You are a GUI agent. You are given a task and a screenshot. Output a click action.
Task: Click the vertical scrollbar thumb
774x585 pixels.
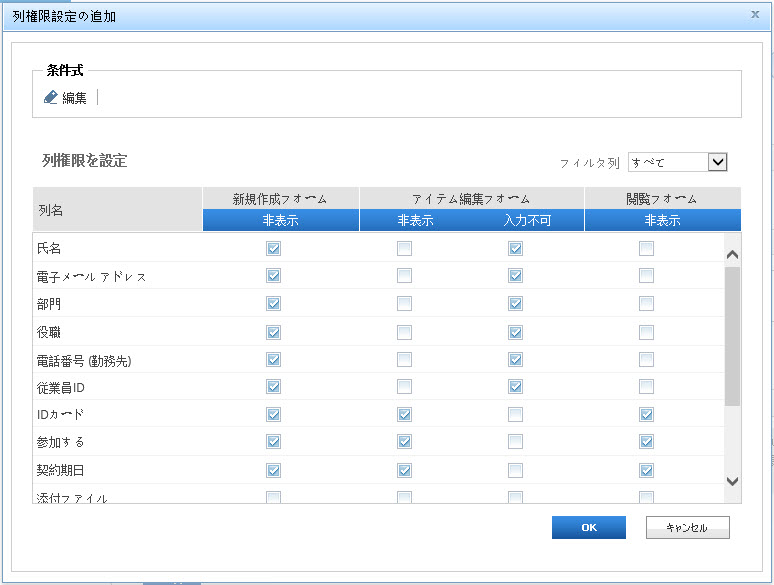click(732, 335)
